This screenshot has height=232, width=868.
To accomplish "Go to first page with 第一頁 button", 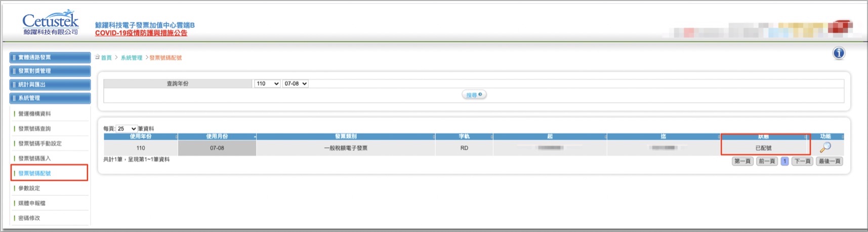I will point(742,161).
